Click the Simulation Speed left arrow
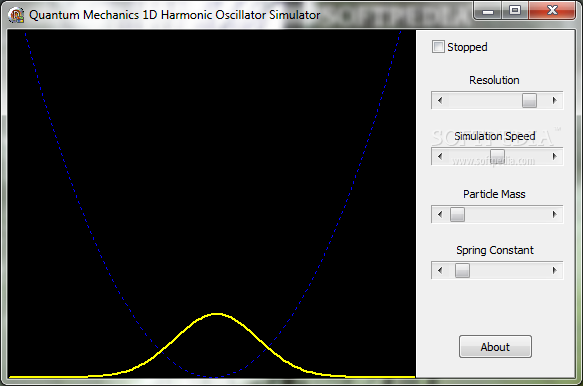 pyautogui.click(x=440, y=157)
